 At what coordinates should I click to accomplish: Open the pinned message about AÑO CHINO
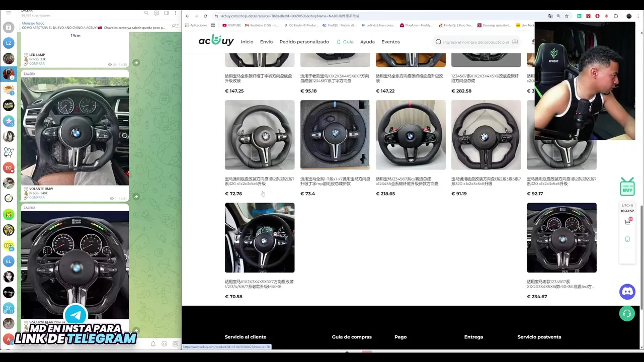[x=93, y=26]
